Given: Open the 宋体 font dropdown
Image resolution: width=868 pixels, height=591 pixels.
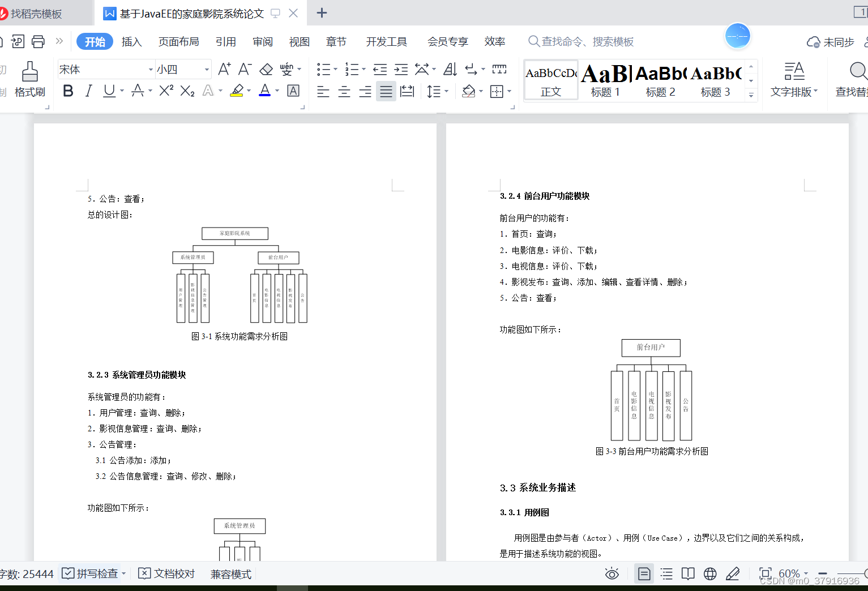Looking at the screenshot, I should (149, 69).
